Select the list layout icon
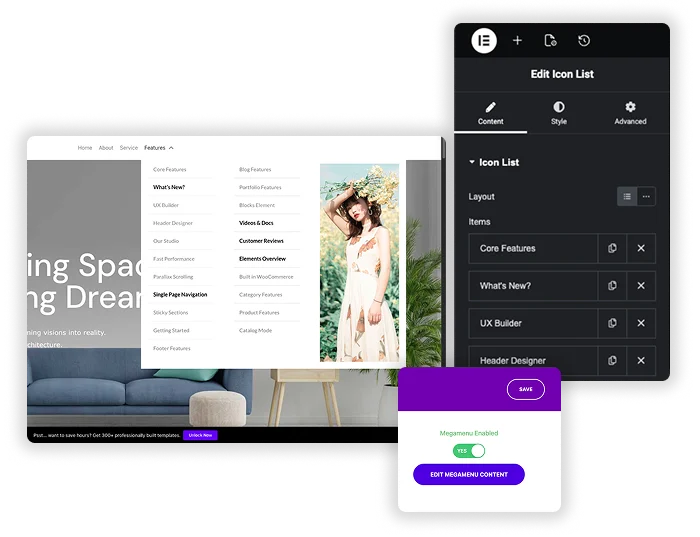Viewport: 700px width, 537px height. point(627,196)
